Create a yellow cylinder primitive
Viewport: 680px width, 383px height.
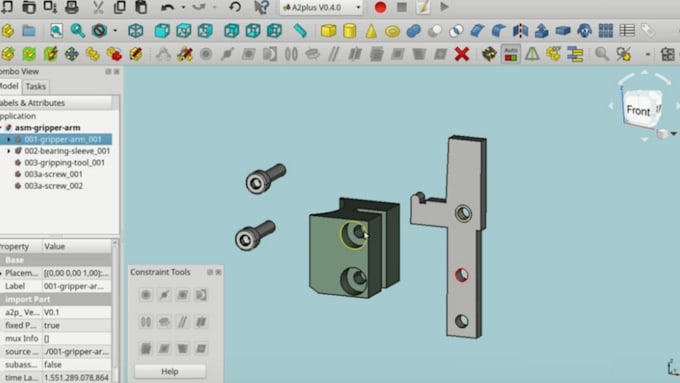click(350, 31)
